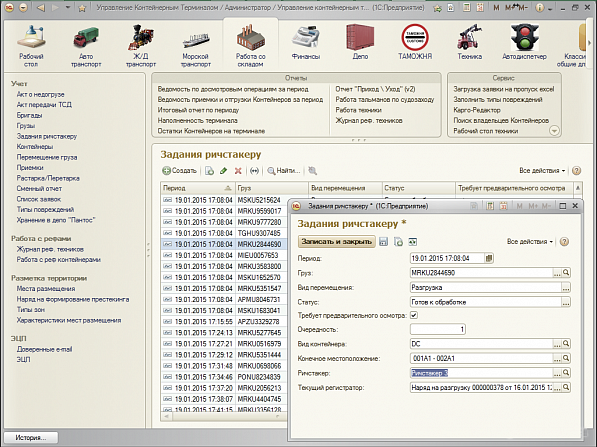This screenshot has width=597, height=447.
Task: Open Контейнеры in left navigation
Action: pos(35,147)
